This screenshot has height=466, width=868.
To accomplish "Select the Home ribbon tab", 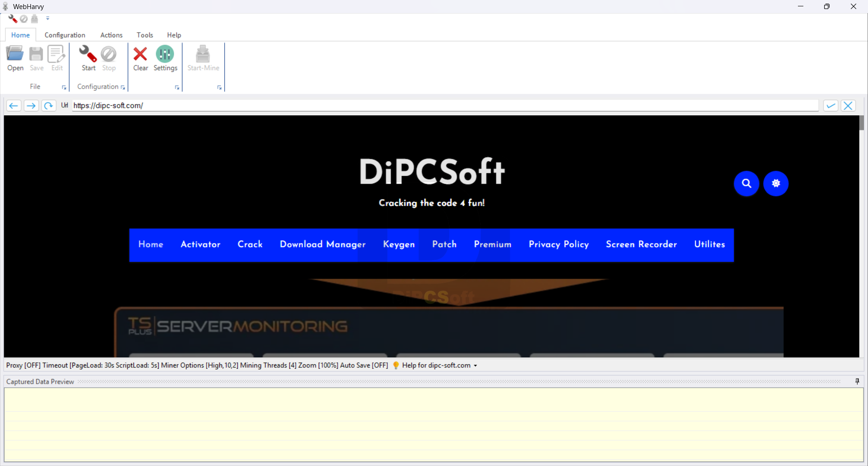I will tap(20, 35).
